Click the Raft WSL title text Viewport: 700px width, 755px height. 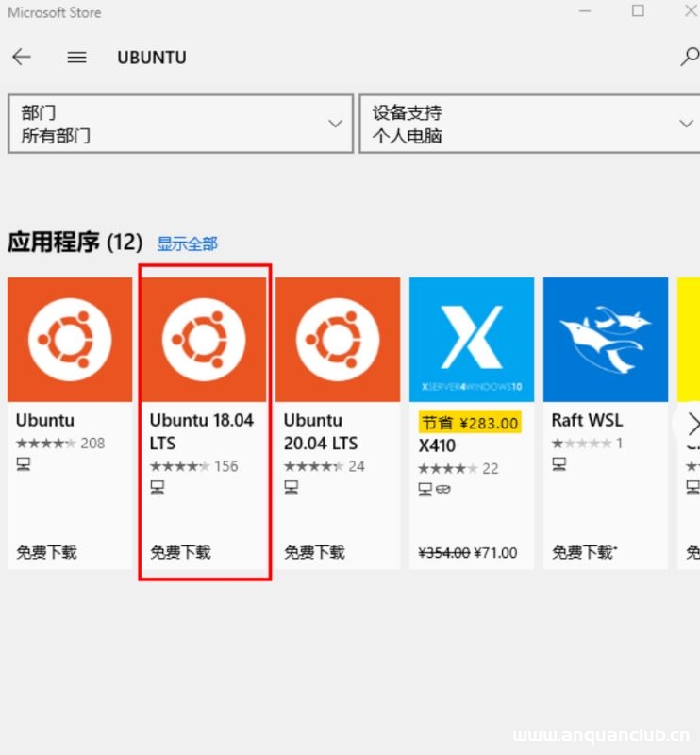(x=587, y=420)
